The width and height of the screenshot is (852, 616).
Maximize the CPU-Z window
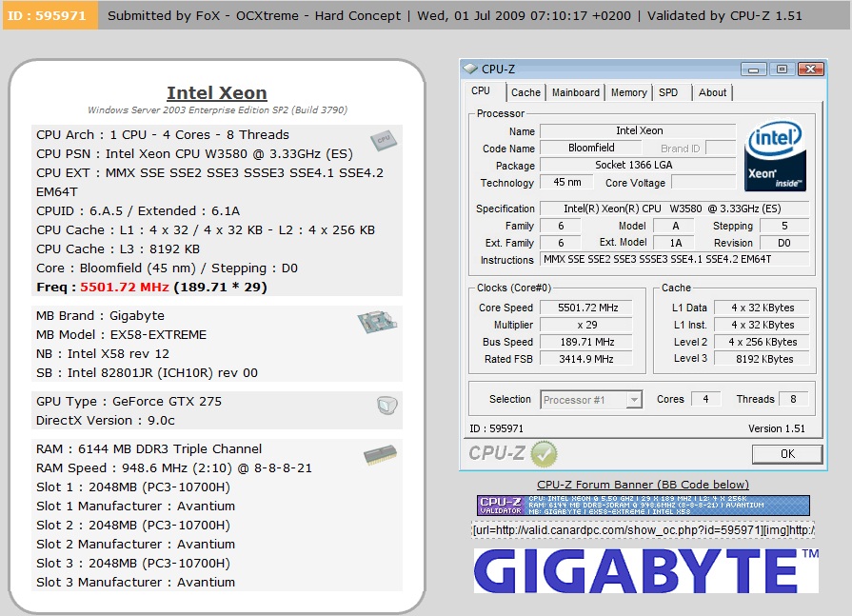point(782,69)
